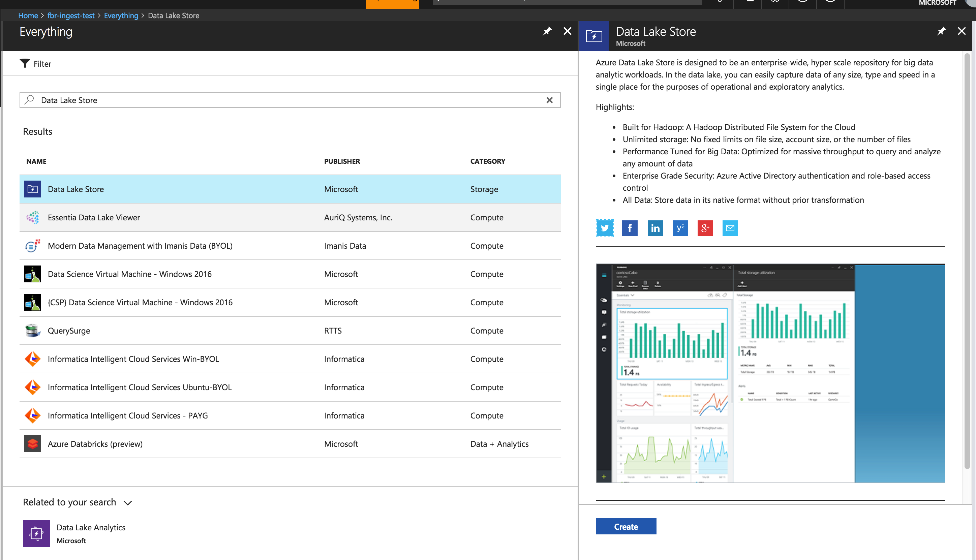The image size is (976, 560).
Task: Select Informatica Intelligent Cloud Services - PAYG
Action: point(290,415)
